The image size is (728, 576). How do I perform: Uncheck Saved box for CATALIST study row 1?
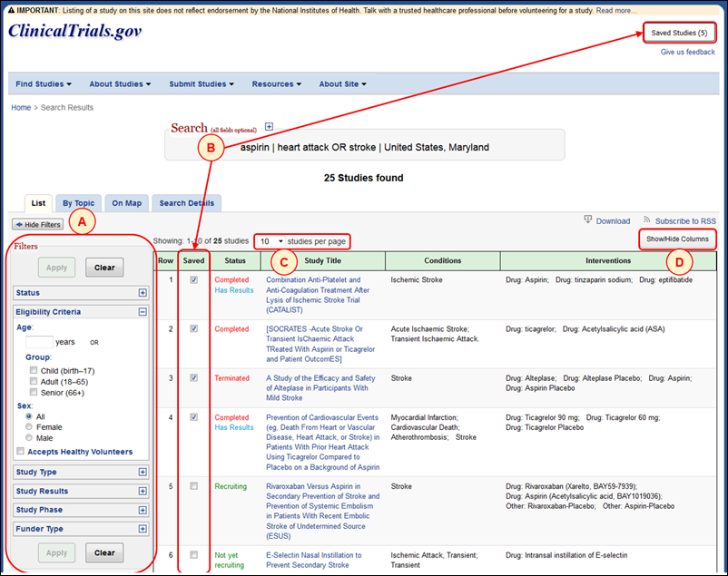click(x=193, y=280)
